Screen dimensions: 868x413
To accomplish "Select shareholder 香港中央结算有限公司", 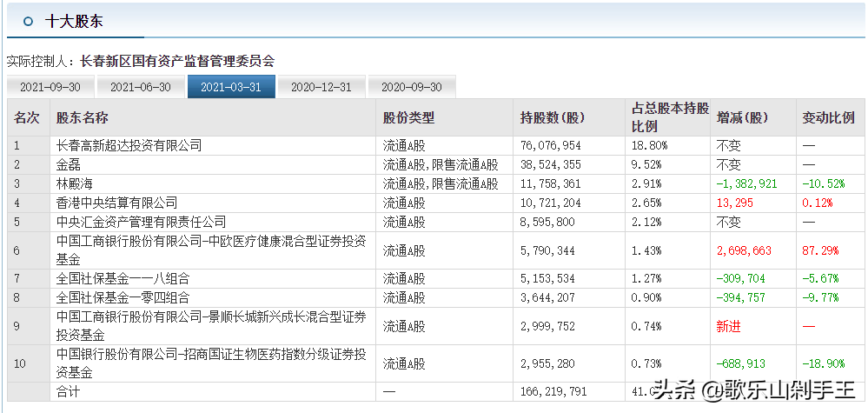I will (116, 203).
